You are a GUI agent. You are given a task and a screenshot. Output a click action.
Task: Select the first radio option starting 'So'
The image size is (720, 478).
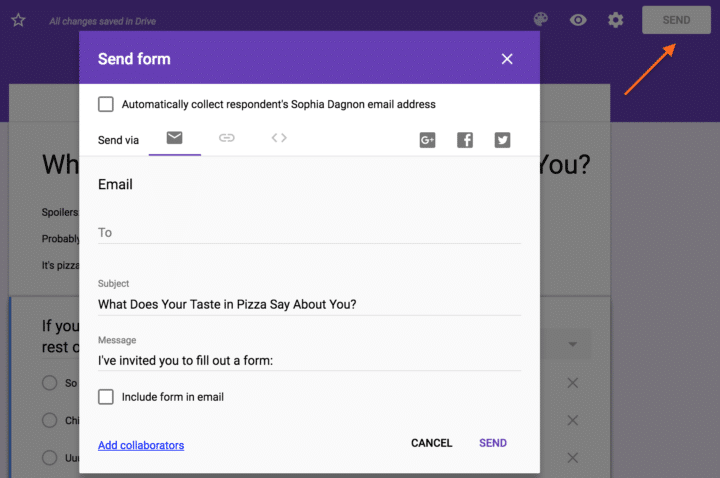point(50,383)
